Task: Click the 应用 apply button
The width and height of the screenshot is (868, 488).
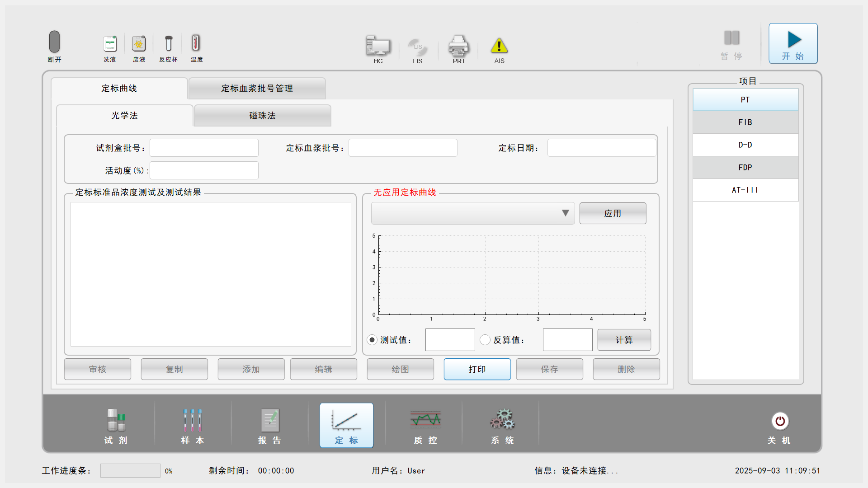Action: coord(613,213)
